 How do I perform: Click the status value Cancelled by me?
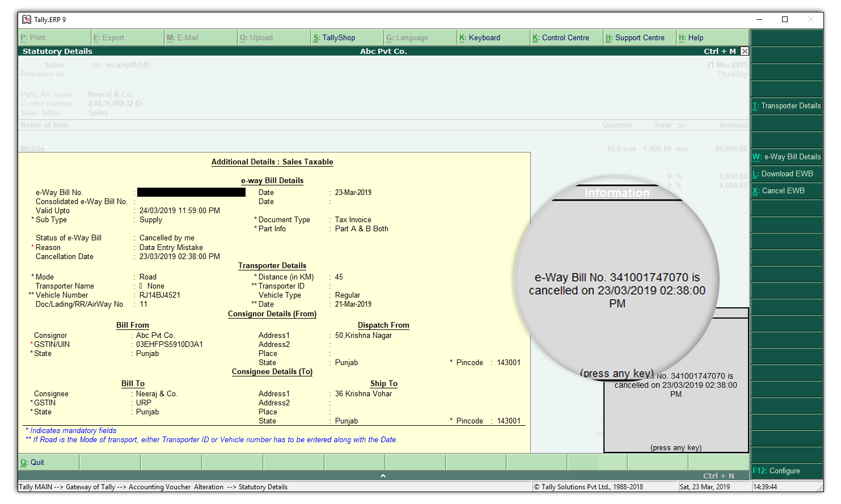[167, 238]
